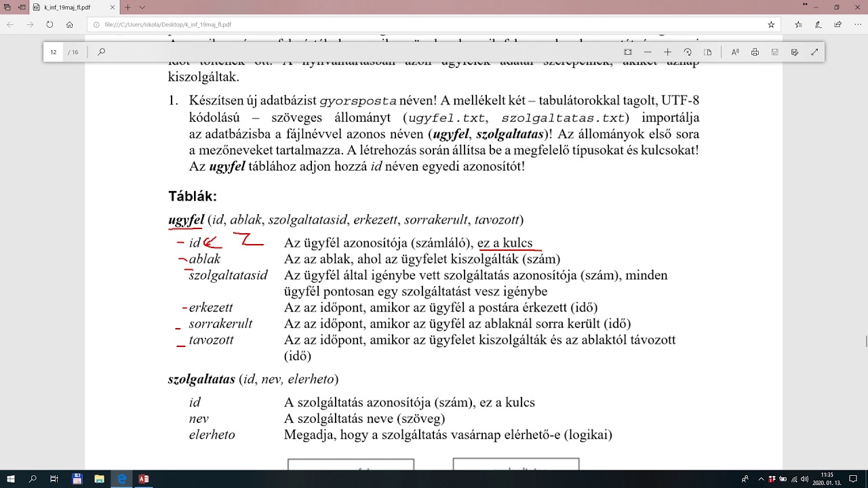Print the PDF document
Image resolution: width=868 pixels, height=488 pixels.
tap(755, 52)
